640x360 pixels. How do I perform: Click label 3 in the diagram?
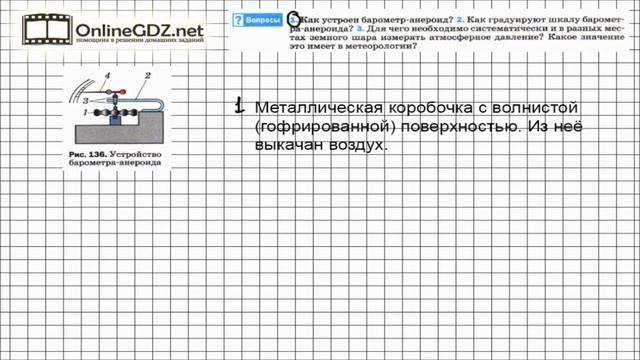(86, 100)
